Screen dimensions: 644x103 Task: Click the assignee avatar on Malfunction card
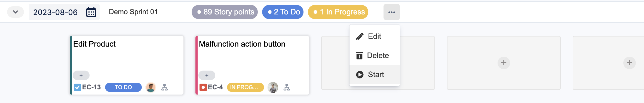pyautogui.click(x=273, y=87)
